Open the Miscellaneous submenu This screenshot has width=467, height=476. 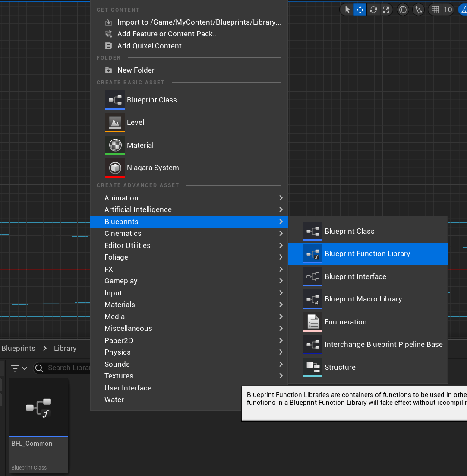tap(189, 328)
